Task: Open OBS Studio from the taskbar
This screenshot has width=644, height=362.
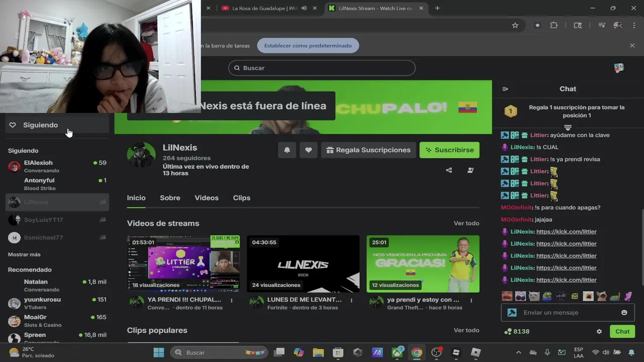Action: tap(436, 352)
